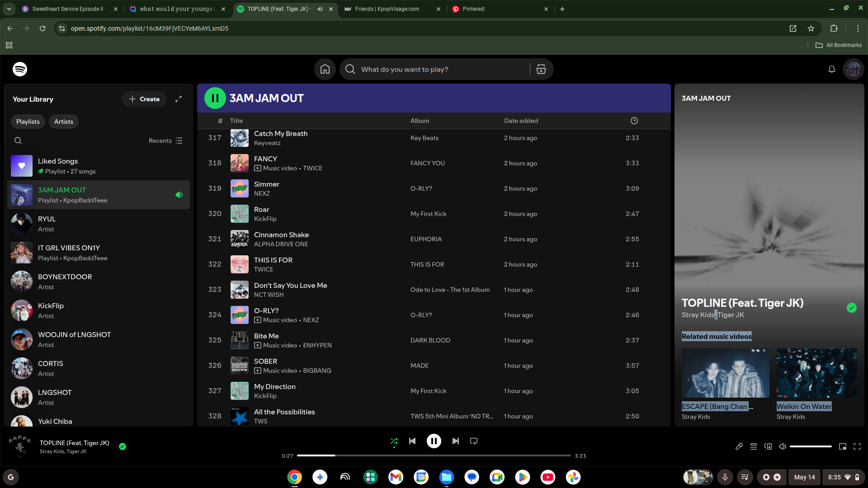Go to Spotify Home via house icon
This screenshot has height=488, width=868.
[325, 69]
